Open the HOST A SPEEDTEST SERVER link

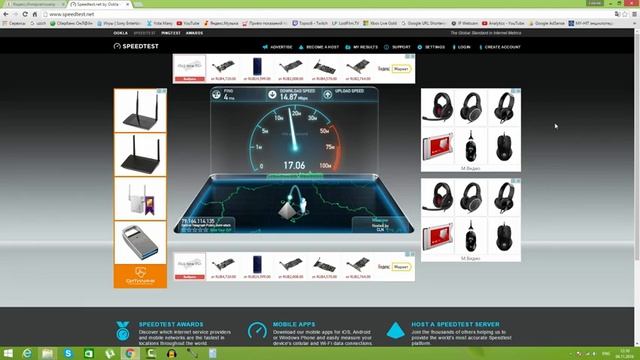coord(455,324)
